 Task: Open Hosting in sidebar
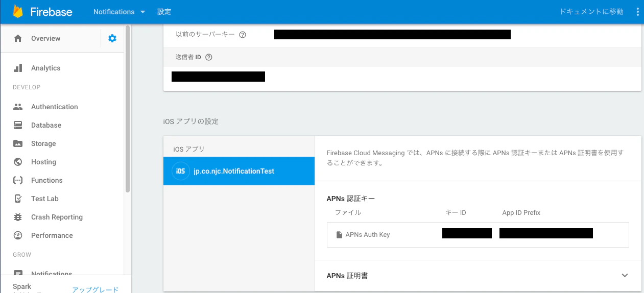pos(43,162)
